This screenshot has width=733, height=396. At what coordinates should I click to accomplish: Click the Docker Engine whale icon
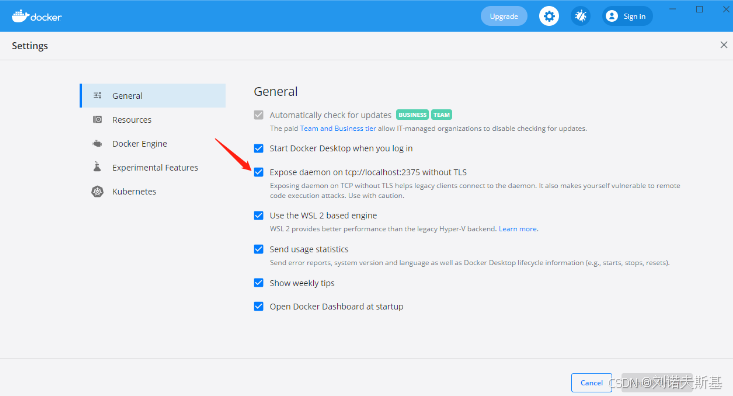[x=97, y=144]
